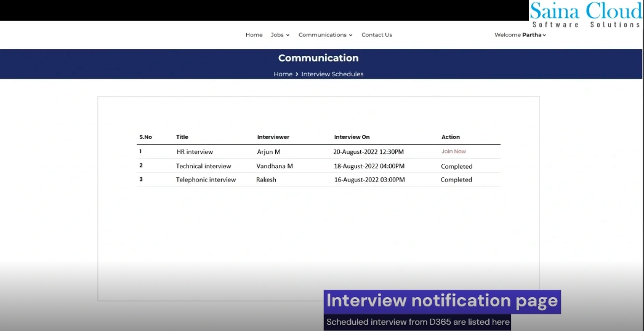Click the Home breadcrumb link

[x=283, y=74]
